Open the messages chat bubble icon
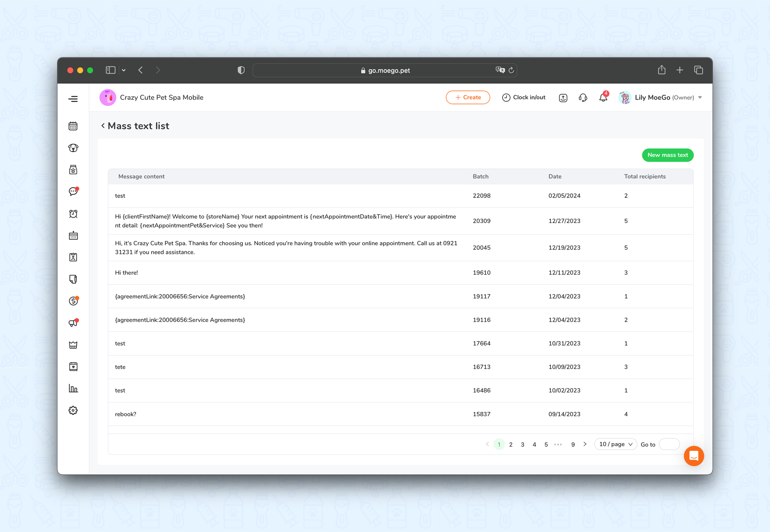 click(73, 191)
